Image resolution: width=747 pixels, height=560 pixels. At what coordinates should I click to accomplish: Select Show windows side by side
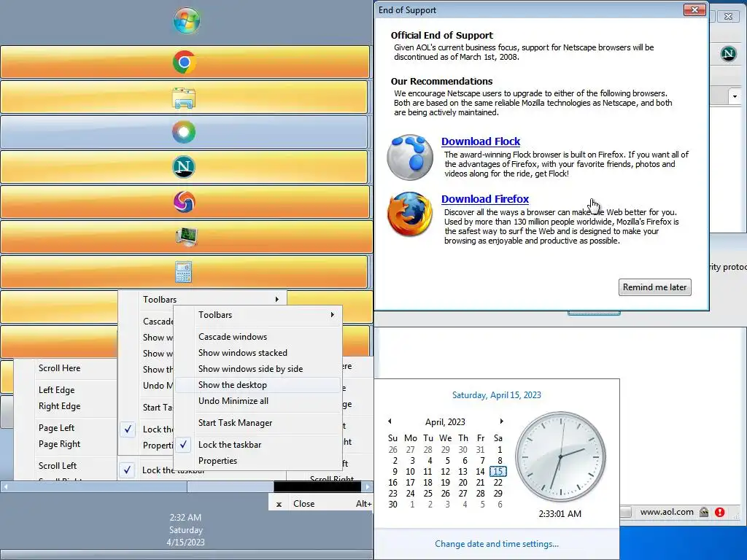(x=259, y=369)
